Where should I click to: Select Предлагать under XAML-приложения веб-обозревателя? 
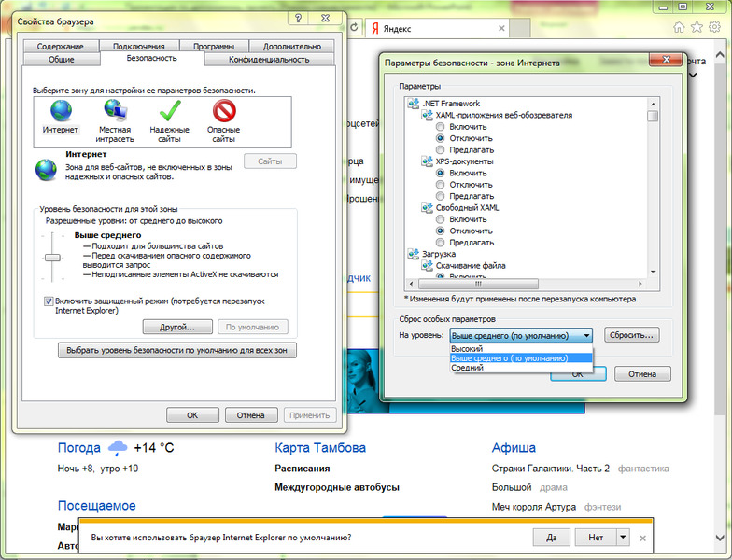440,149
